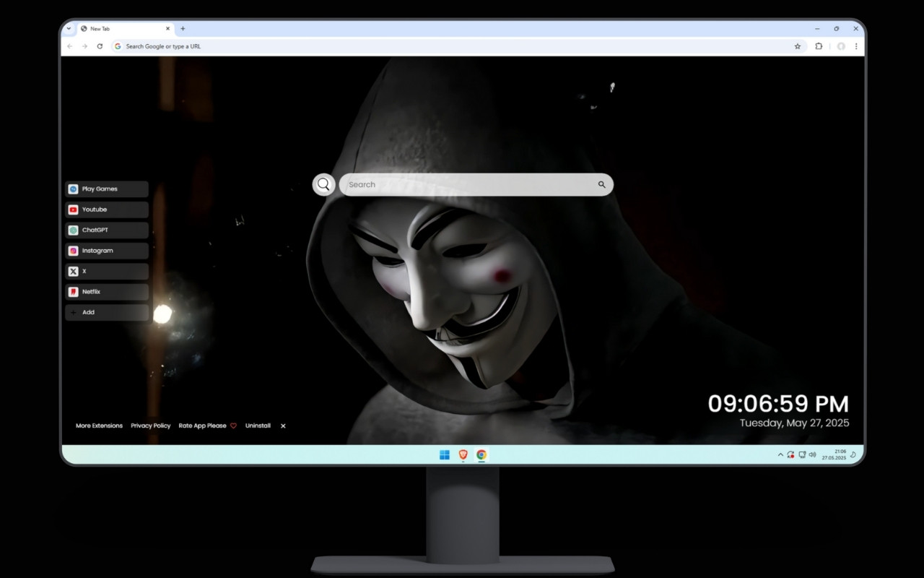Reload the page
The height and width of the screenshot is (578, 924).
tap(100, 46)
